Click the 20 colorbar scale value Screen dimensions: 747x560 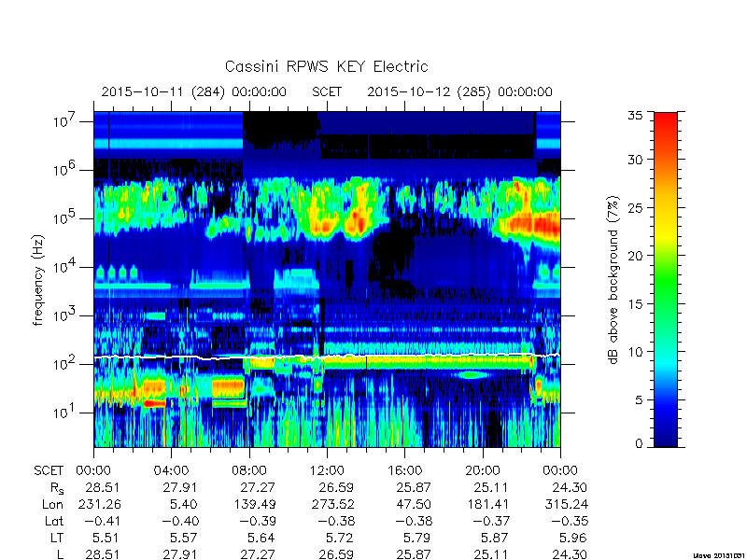click(x=635, y=256)
